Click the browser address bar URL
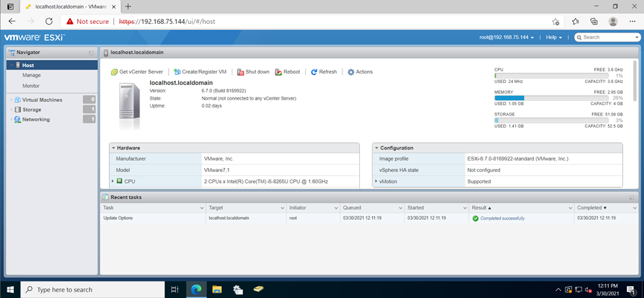The image size is (644, 298). click(167, 21)
